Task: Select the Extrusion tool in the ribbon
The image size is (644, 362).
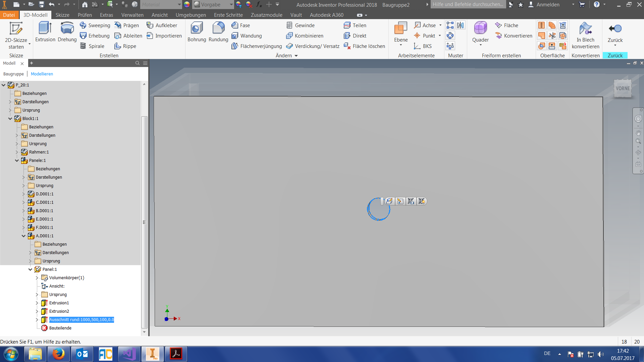Action: [x=45, y=32]
